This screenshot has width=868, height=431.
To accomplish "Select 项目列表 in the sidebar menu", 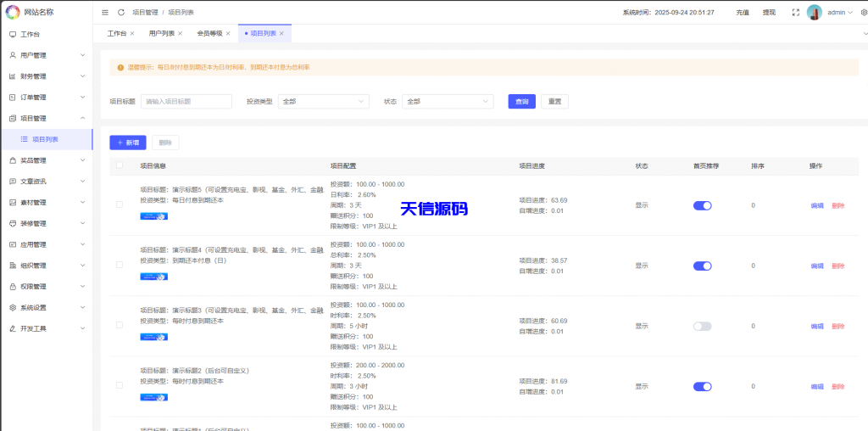I will click(x=45, y=139).
